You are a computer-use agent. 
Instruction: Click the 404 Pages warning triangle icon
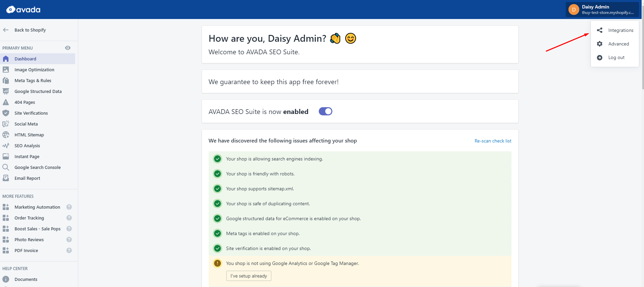(6, 102)
